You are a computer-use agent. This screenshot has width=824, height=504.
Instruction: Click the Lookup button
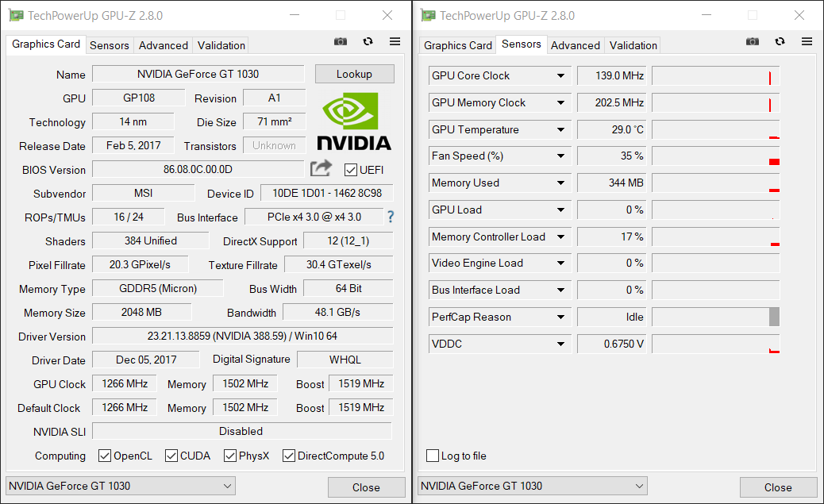pos(354,74)
